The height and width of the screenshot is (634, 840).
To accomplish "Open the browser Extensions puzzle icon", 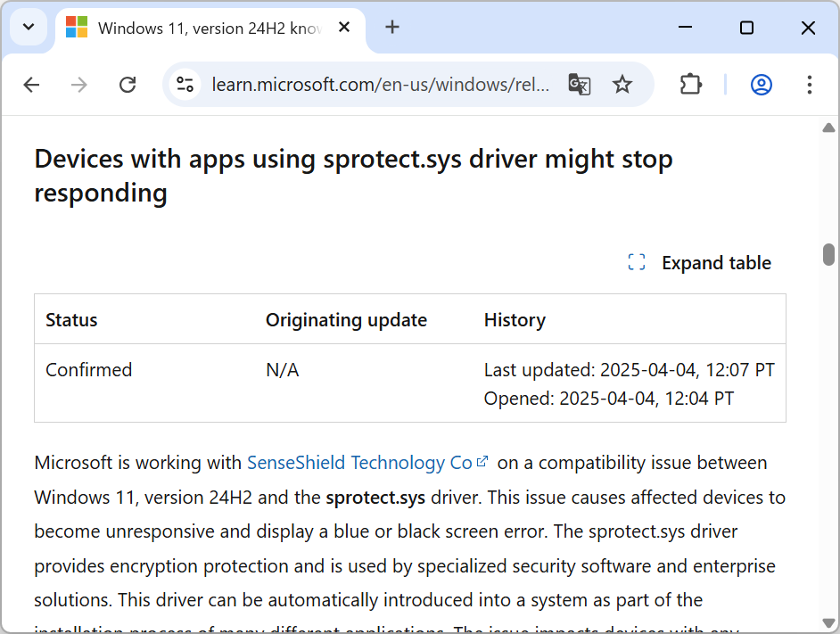I will pos(690,84).
